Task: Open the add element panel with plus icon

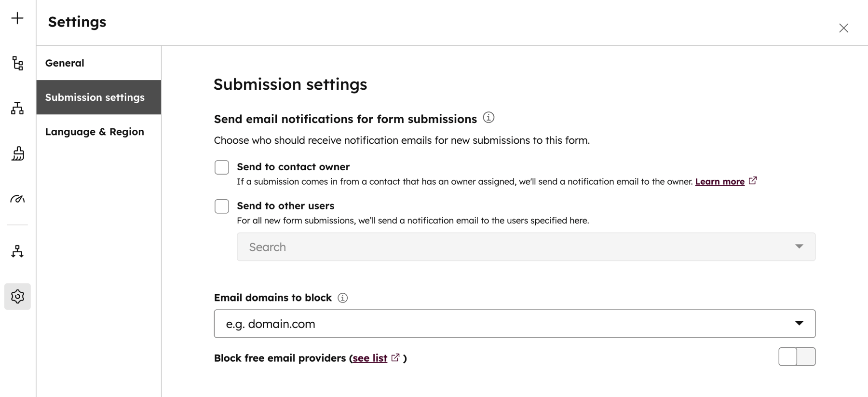Action: pos(17,17)
